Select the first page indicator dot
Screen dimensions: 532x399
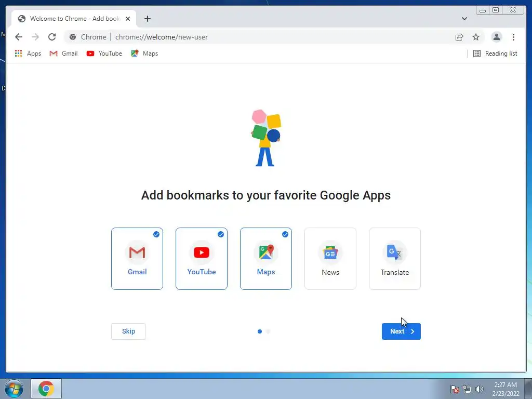(260, 331)
